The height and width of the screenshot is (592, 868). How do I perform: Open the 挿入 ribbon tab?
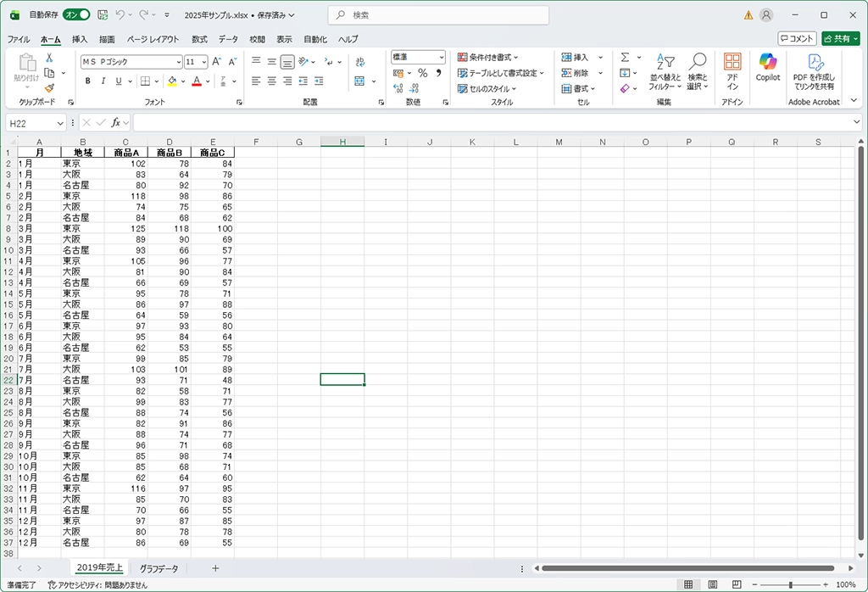pyautogui.click(x=80, y=39)
